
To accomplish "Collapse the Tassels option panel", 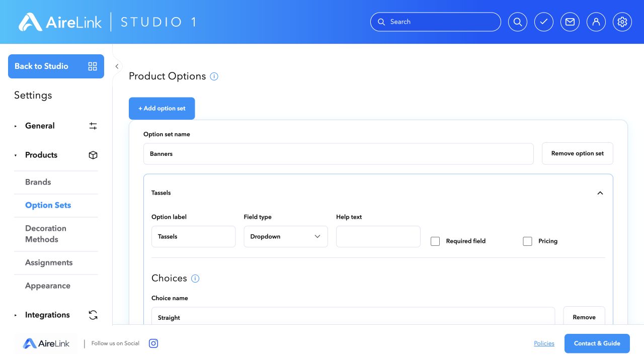I will (600, 193).
